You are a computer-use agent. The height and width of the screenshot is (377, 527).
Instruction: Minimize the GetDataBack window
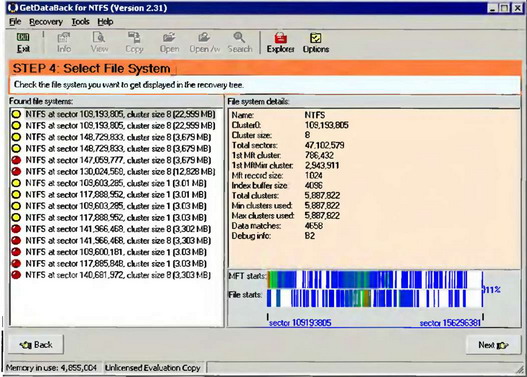pos(492,8)
